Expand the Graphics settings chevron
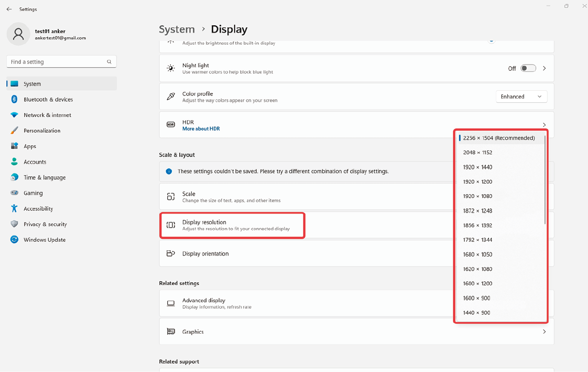The width and height of the screenshot is (588, 372). 544,332
